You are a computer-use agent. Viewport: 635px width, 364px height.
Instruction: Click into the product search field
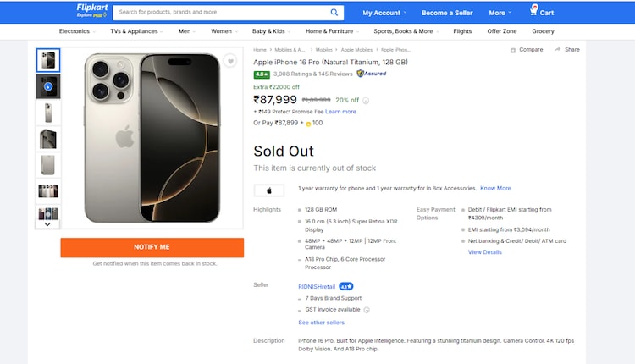click(x=220, y=12)
